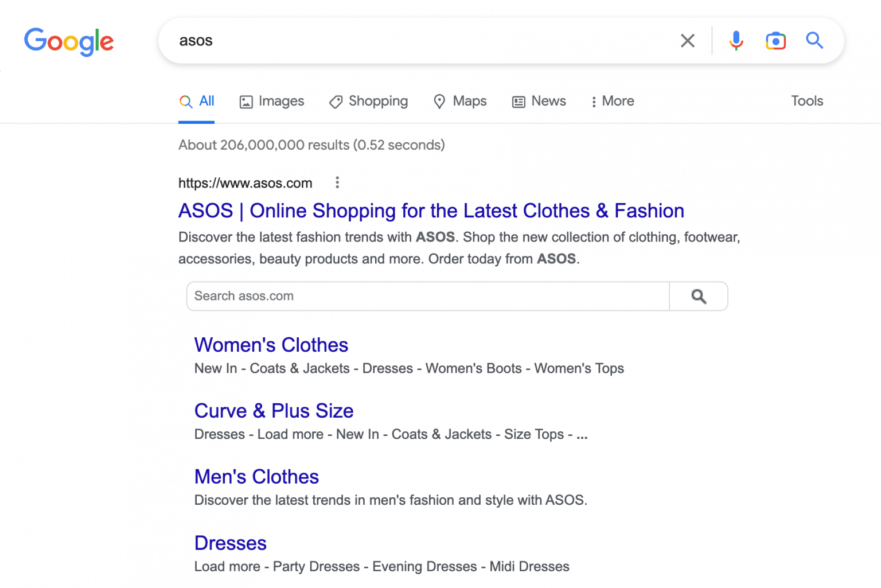Image resolution: width=881 pixels, height=588 pixels.
Task: Open the Tools options
Action: (807, 101)
